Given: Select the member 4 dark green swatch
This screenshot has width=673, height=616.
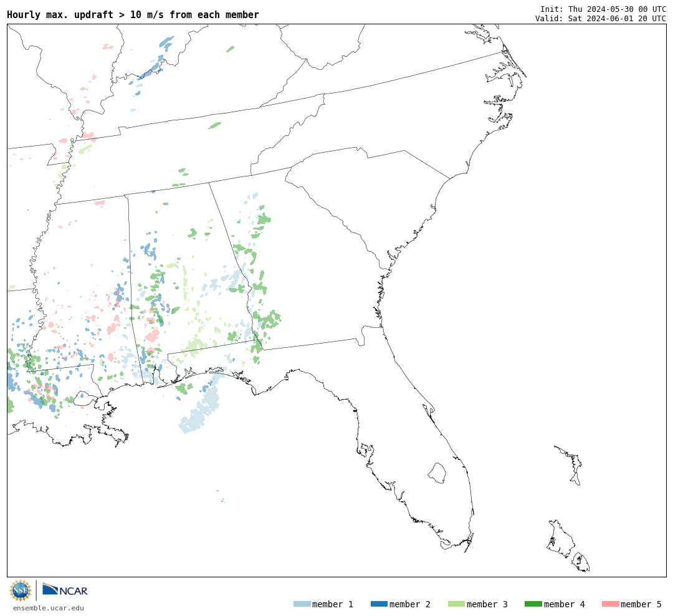Looking at the screenshot, I should click(x=533, y=604).
